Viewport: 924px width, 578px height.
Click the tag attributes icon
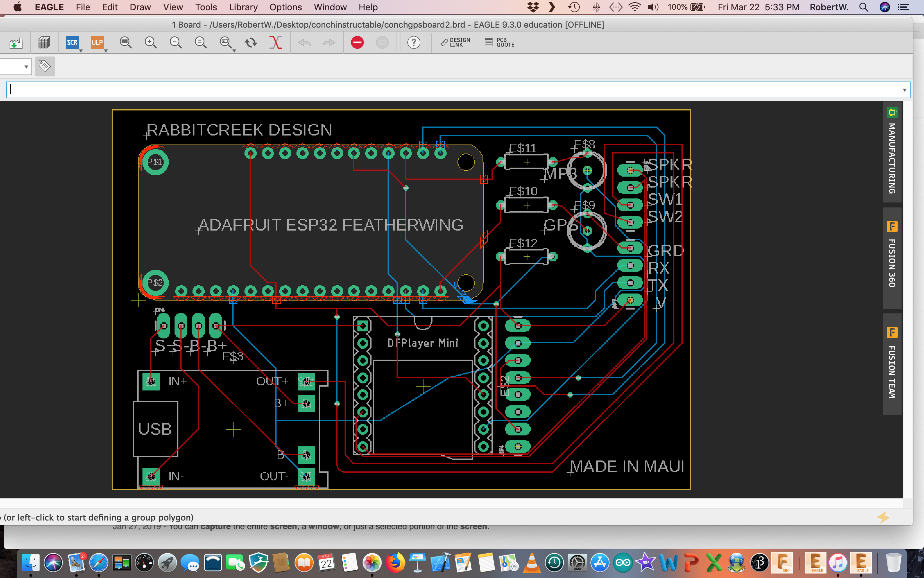pos(45,66)
